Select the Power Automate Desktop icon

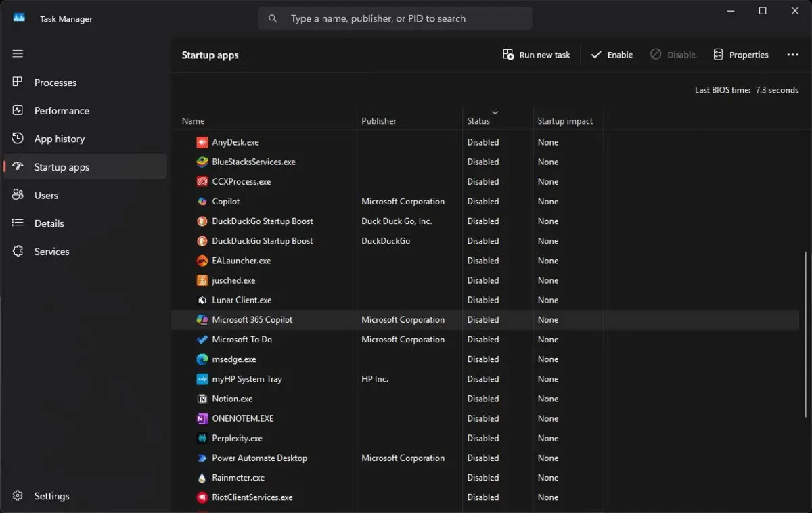click(x=201, y=458)
